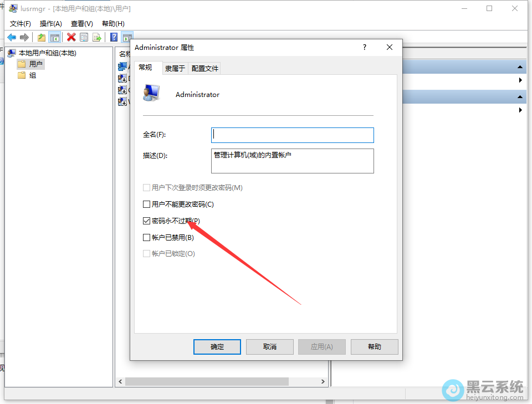Expand the first 更多操作 right-pointing arrow
The height and width of the screenshot is (404, 532).
click(x=520, y=80)
